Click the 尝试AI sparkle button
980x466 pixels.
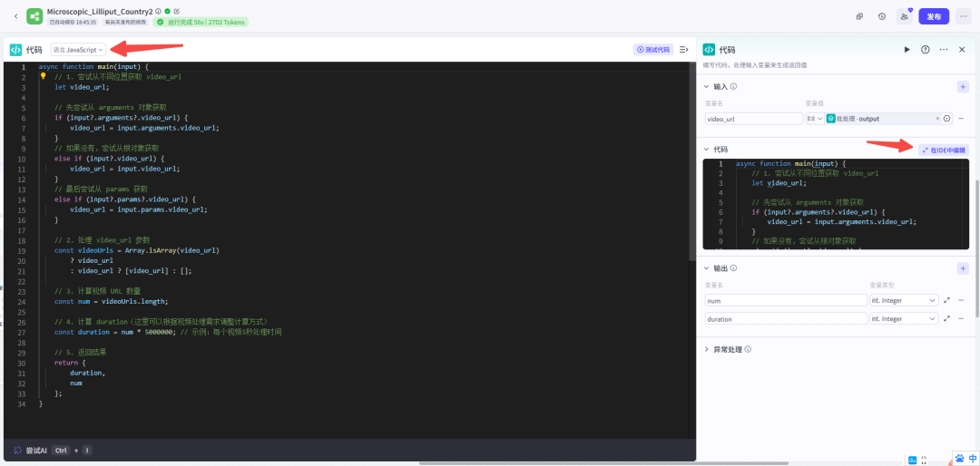pos(31,450)
